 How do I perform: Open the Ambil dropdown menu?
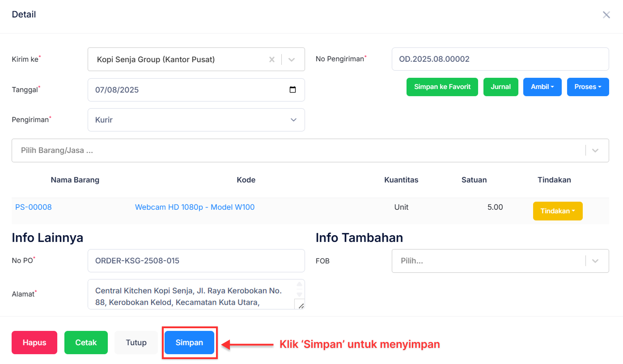coord(542,87)
